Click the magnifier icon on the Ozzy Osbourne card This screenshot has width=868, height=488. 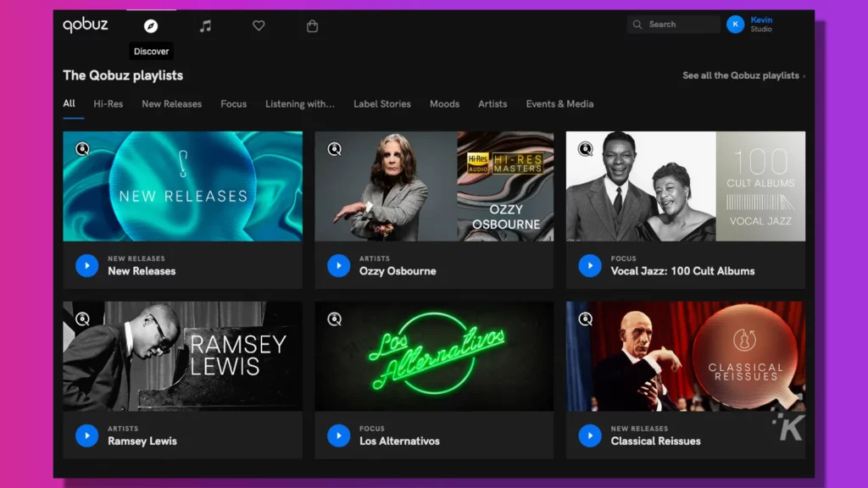[333, 148]
